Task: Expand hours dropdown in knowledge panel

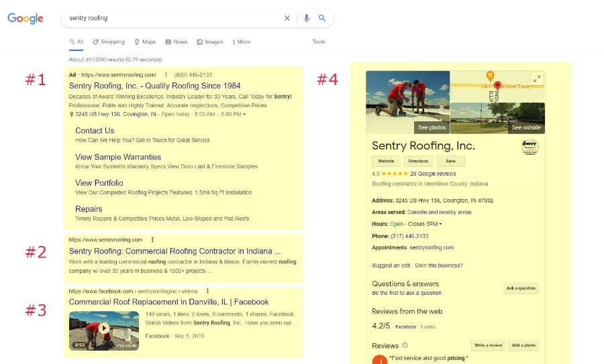Action: pyautogui.click(x=440, y=224)
